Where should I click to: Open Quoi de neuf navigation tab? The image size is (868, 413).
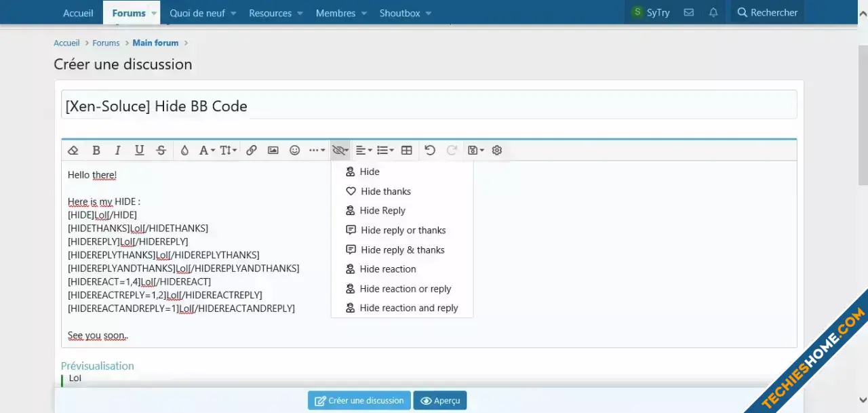tap(197, 13)
